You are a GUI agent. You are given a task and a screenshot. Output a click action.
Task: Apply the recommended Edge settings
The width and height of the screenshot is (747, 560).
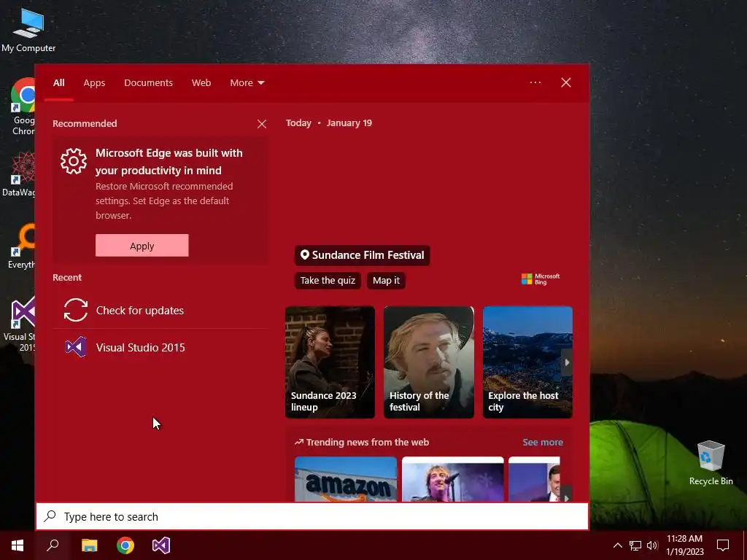(x=142, y=245)
